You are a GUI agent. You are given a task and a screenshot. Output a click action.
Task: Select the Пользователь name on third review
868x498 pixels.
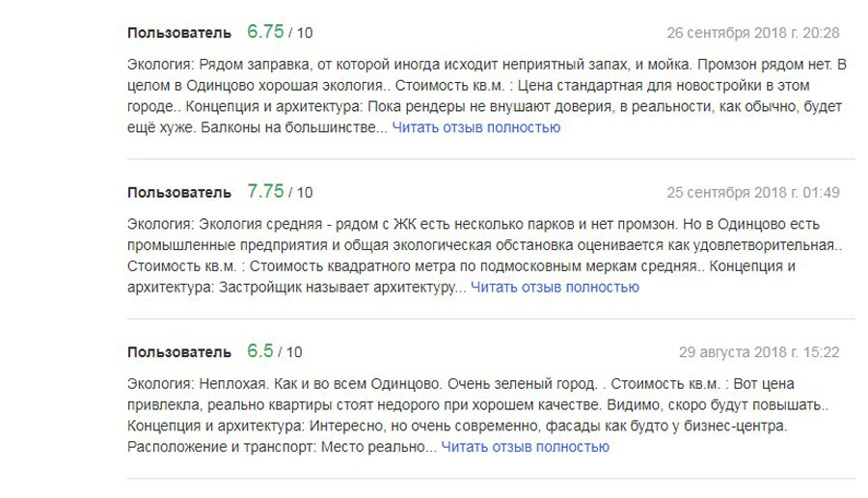point(178,351)
